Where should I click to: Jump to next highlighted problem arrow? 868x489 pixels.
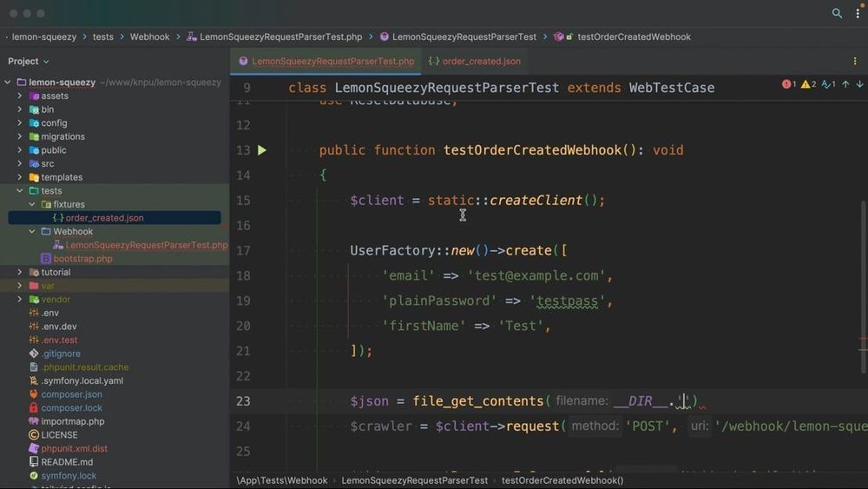859,84
